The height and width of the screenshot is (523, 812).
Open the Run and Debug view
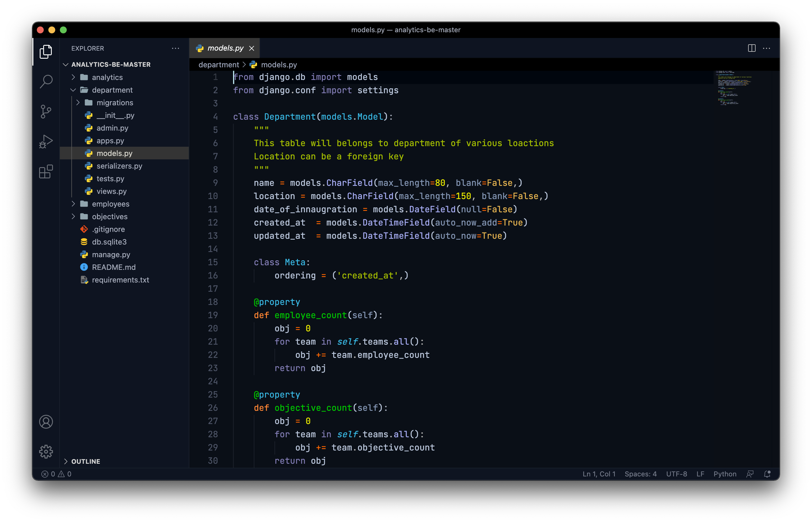pos(46,141)
